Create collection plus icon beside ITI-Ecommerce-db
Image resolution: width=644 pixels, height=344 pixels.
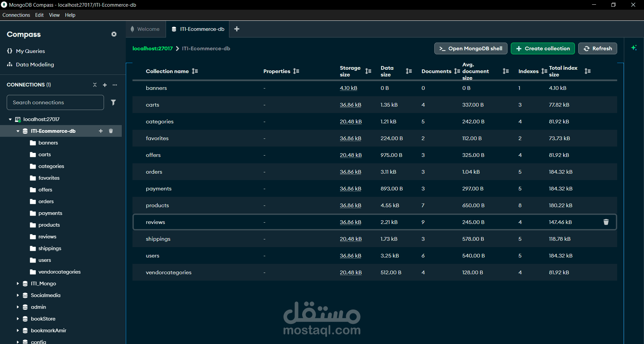coord(101,131)
